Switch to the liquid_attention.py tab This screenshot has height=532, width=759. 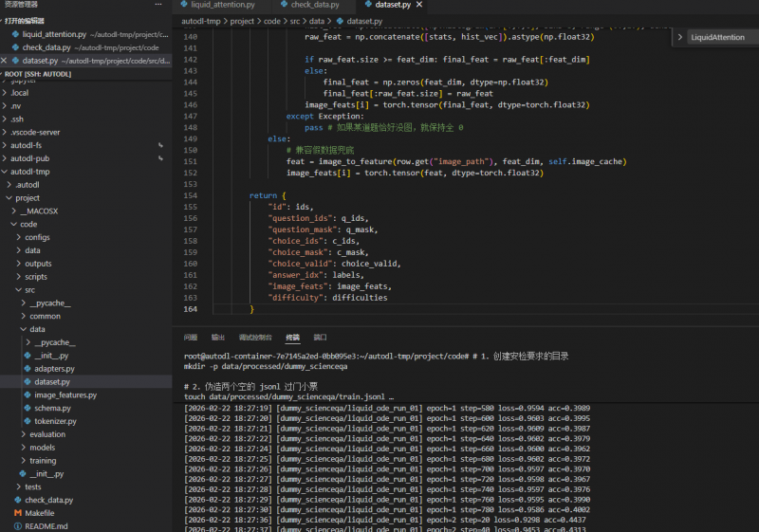click(x=223, y=6)
